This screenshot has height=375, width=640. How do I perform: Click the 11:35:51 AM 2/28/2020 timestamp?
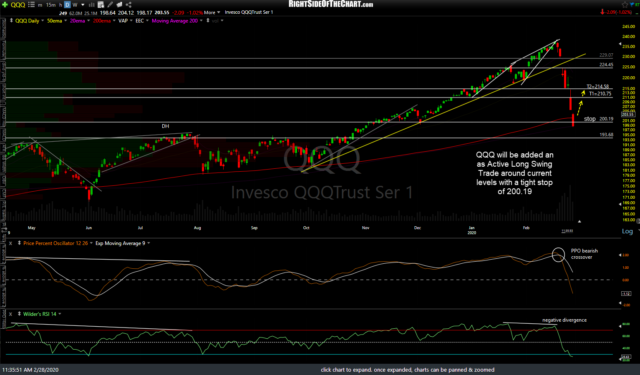[x=30, y=370]
